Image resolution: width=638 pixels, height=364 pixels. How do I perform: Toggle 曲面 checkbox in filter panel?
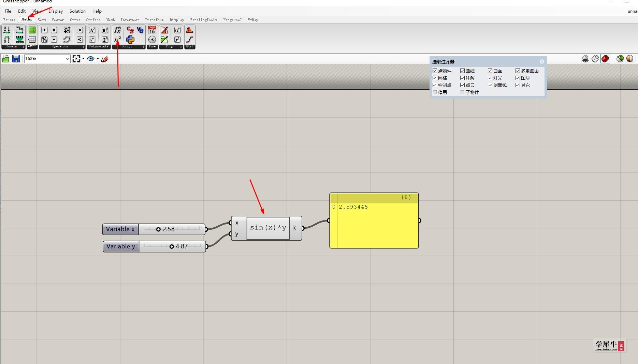click(x=490, y=71)
